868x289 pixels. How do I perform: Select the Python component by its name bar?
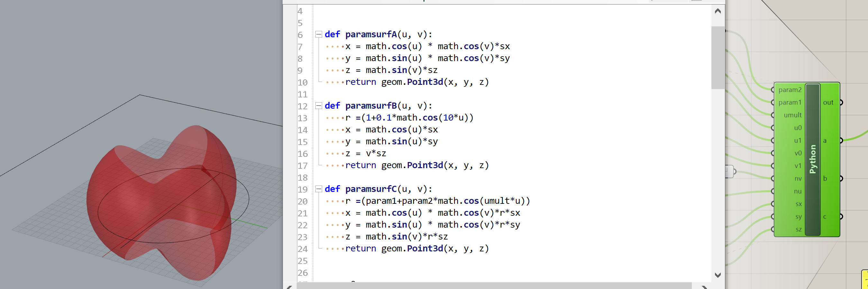coord(812,159)
